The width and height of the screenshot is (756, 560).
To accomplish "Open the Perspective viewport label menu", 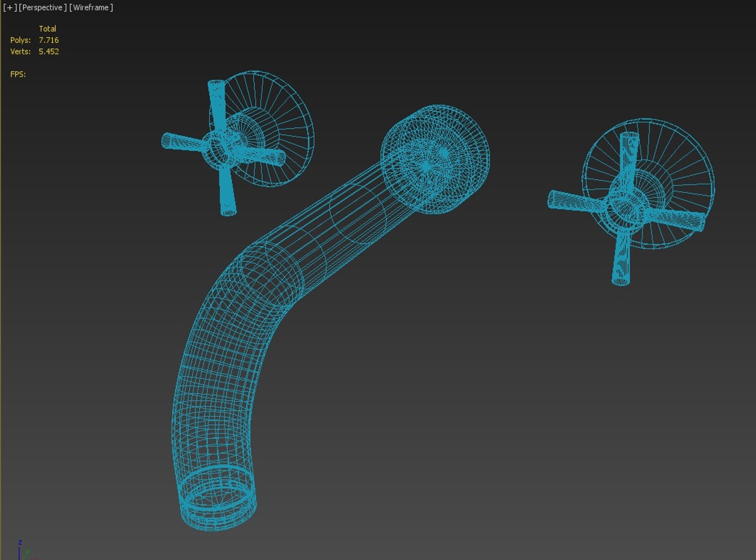I will [43, 8].
